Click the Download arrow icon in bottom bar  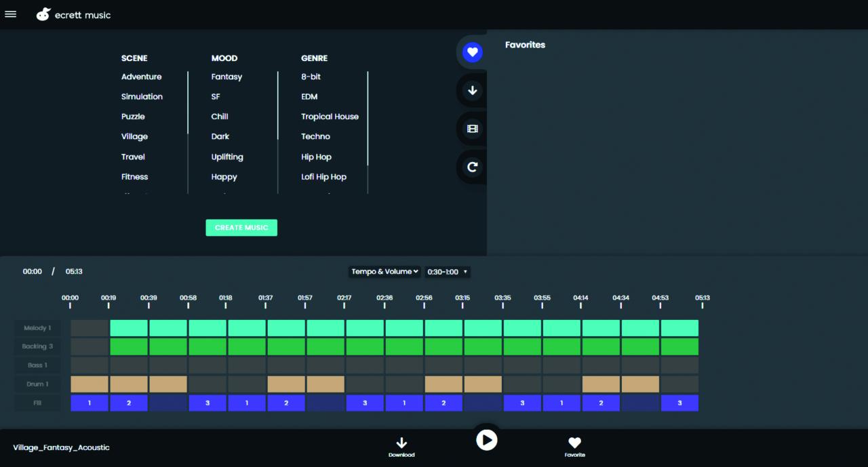401,443
